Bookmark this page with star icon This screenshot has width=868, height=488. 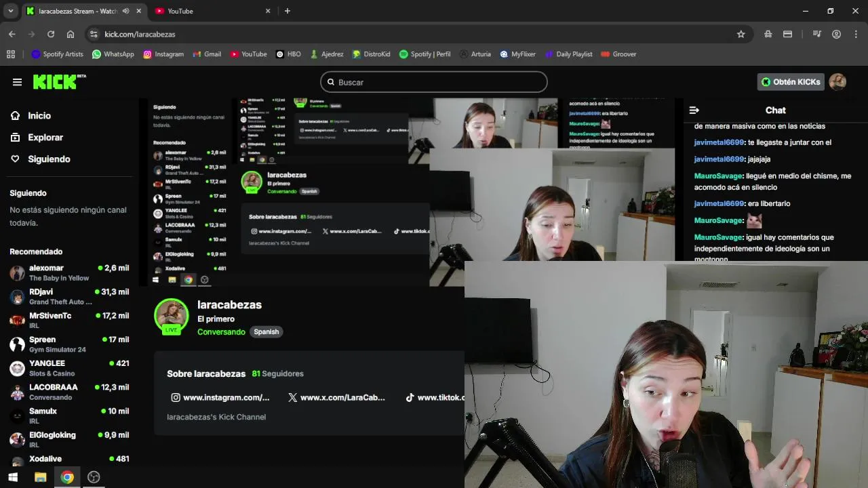point(741,34)
